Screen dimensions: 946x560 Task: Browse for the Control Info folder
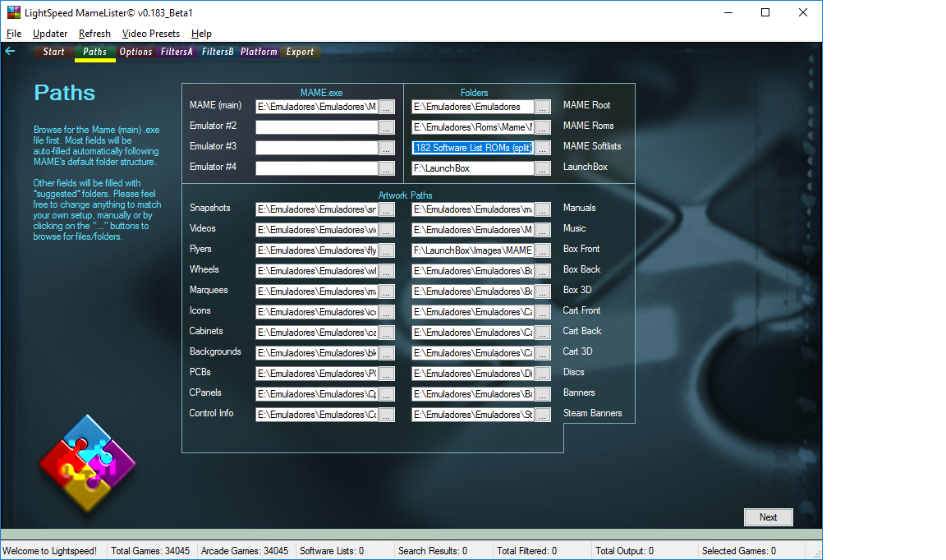(x=387, y=415)
